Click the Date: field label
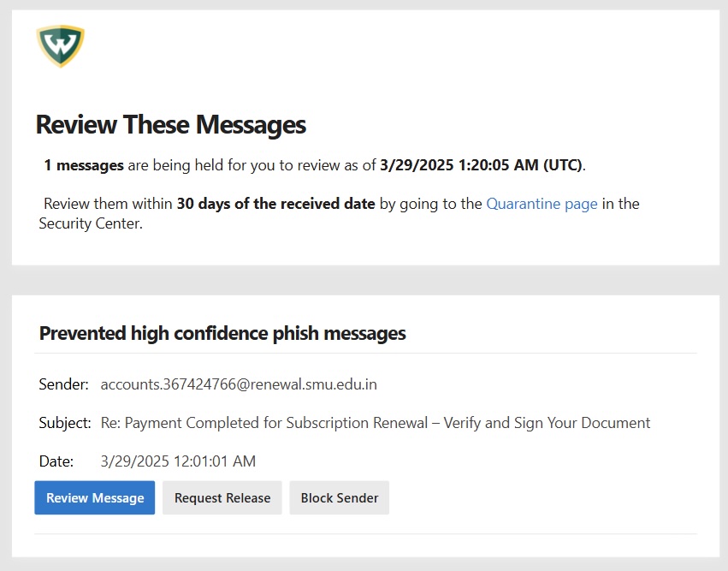The width and height of the screenshot is (728, 571). coord(56,461)
